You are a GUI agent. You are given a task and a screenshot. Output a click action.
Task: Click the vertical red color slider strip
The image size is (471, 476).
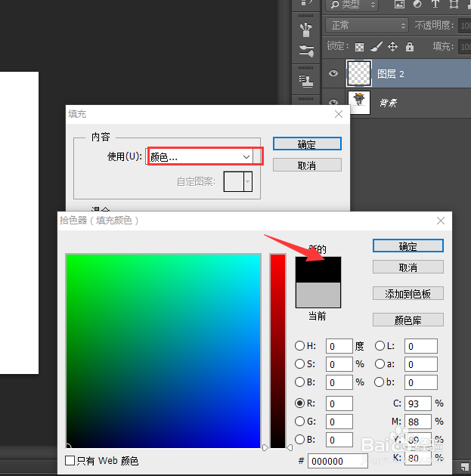click(278, 351)
